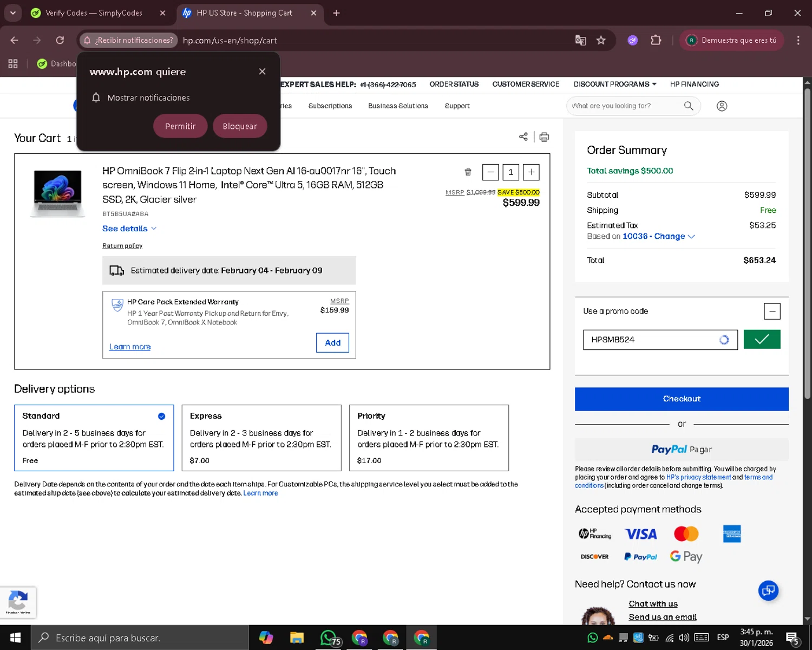
Task: Open Business Solutions menu
Action: coord(398,106)
